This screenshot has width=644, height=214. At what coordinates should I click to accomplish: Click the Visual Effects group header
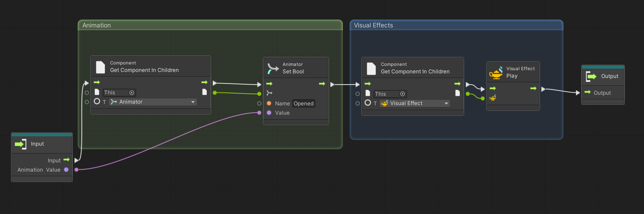456,25
